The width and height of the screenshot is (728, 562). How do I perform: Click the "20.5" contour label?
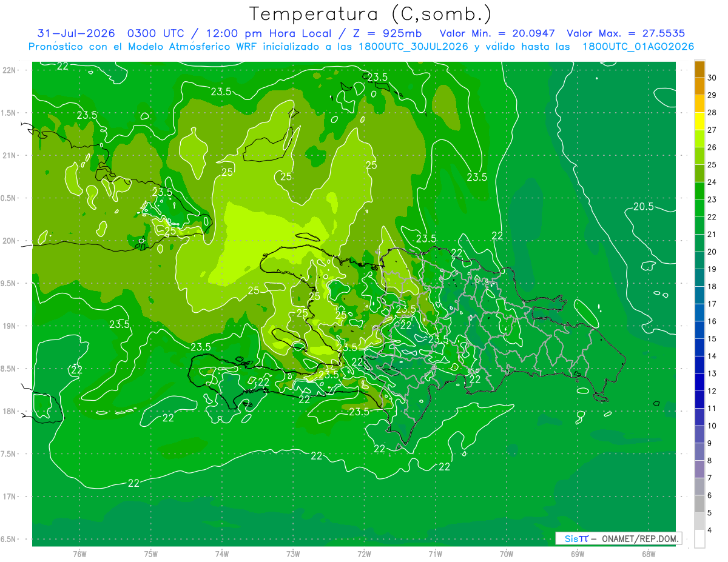pos(643,206)
